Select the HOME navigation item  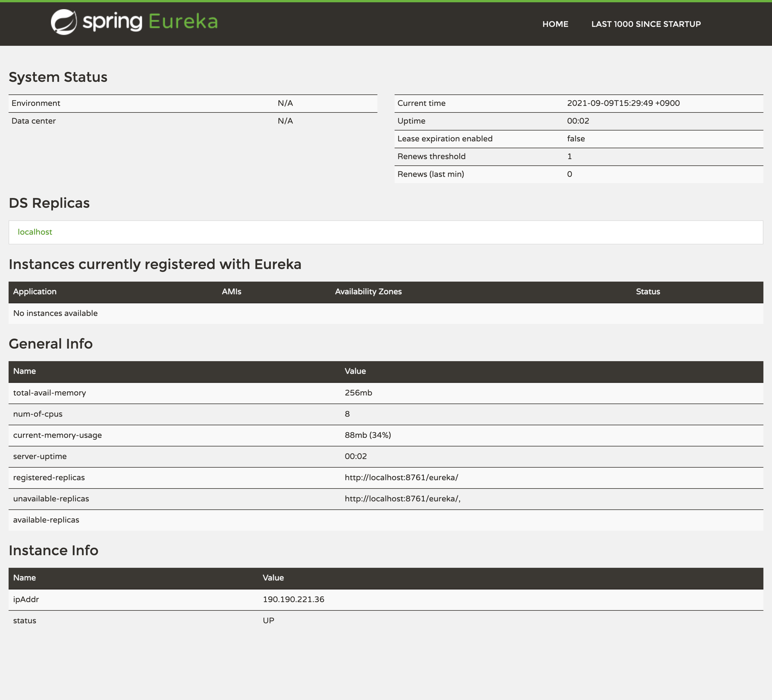(x=555, y=24)
